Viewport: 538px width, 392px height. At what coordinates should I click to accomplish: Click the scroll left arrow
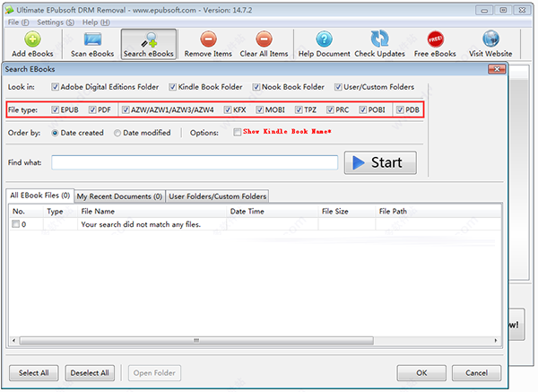(x=13, y=341)
